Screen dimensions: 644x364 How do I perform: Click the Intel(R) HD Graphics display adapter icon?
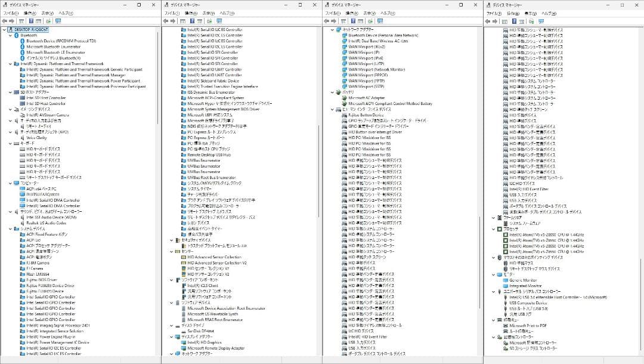point(184,343)
